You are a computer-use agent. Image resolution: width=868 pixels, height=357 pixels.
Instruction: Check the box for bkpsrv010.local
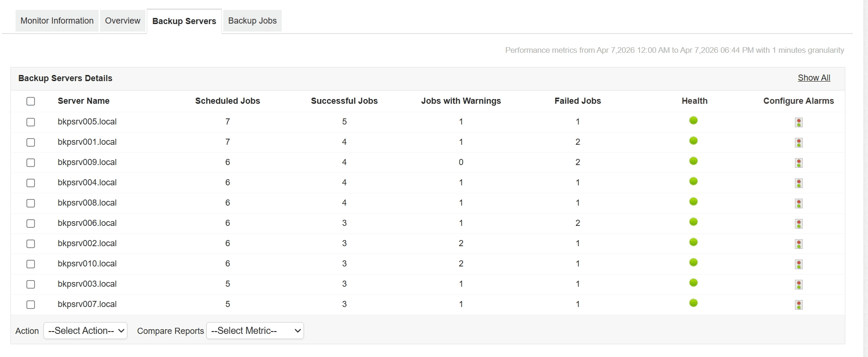(31, 264)
